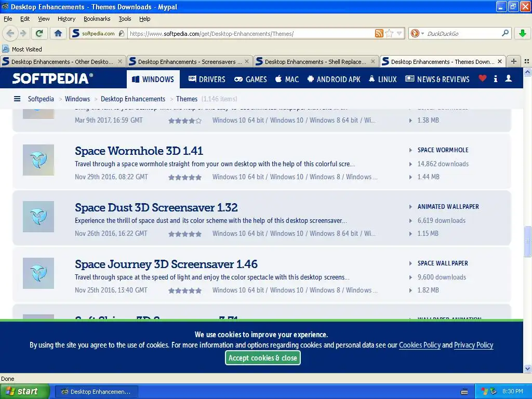Click the RSS feed icon in address bar
The image size is (532, 399).
point(379,33)
